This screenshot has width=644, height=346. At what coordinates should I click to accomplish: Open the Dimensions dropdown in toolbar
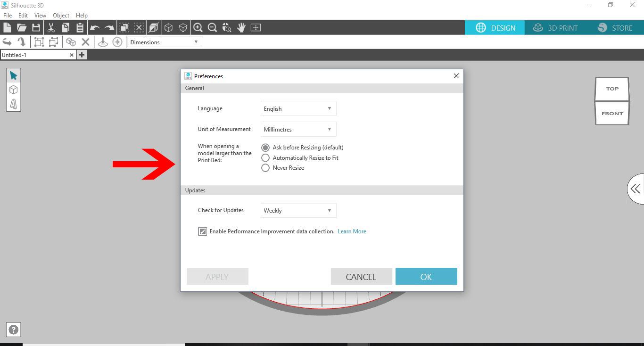coord(165,42)
